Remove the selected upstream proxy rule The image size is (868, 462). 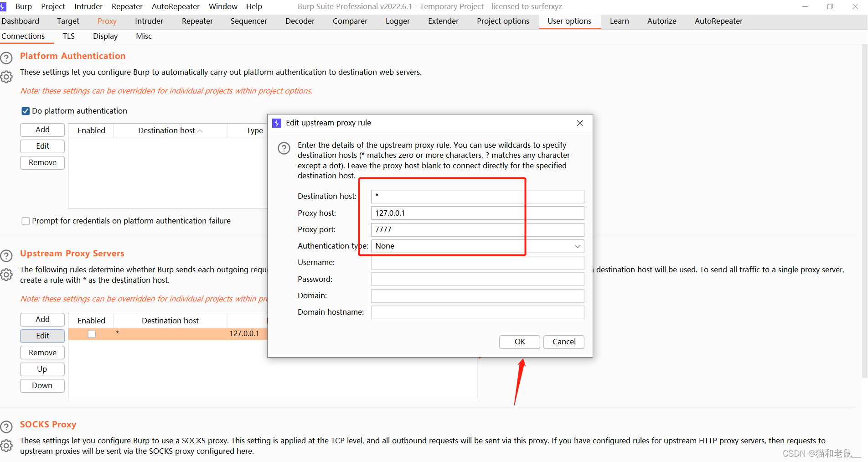(x=42, y=353)
